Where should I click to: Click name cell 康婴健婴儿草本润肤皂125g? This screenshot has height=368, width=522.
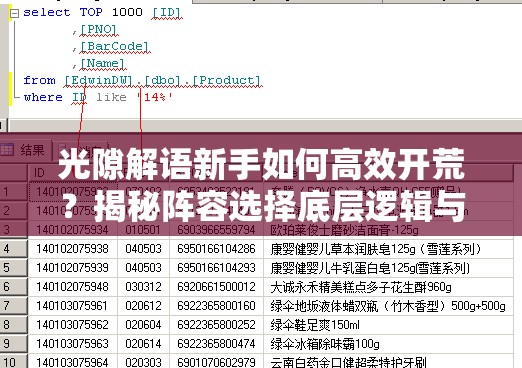[x=388, y=249]
